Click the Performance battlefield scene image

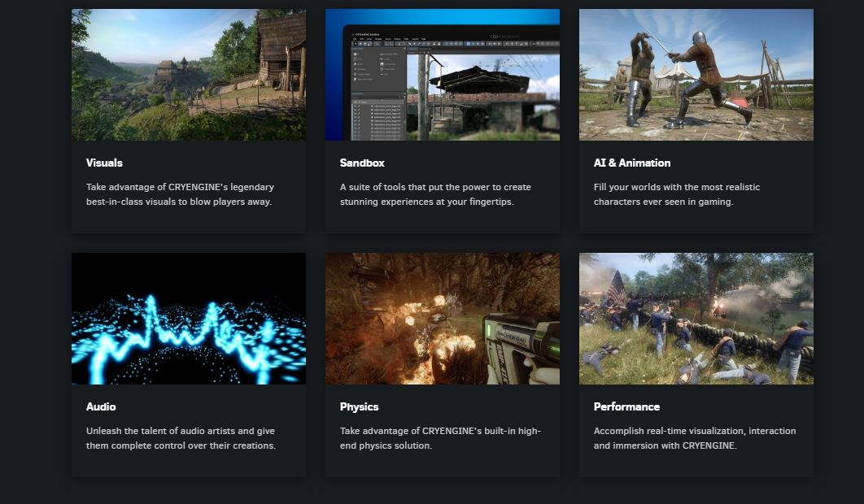pyautogui.click(x=696, y=318)
